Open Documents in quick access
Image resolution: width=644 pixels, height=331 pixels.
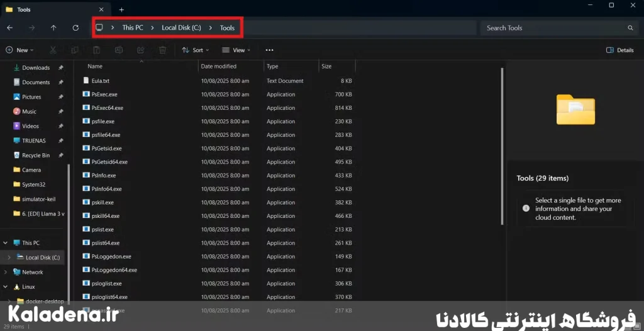36,82
